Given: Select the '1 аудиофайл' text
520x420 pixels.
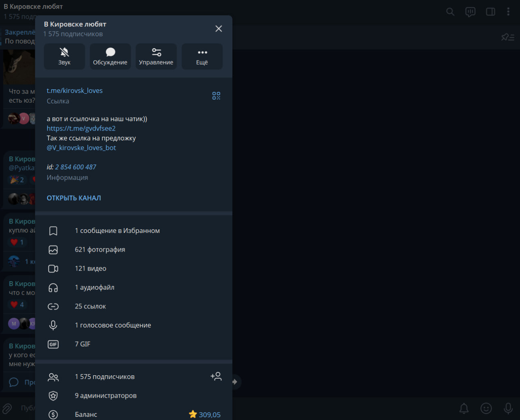Looking at the screenshot, I should point(95,287).
